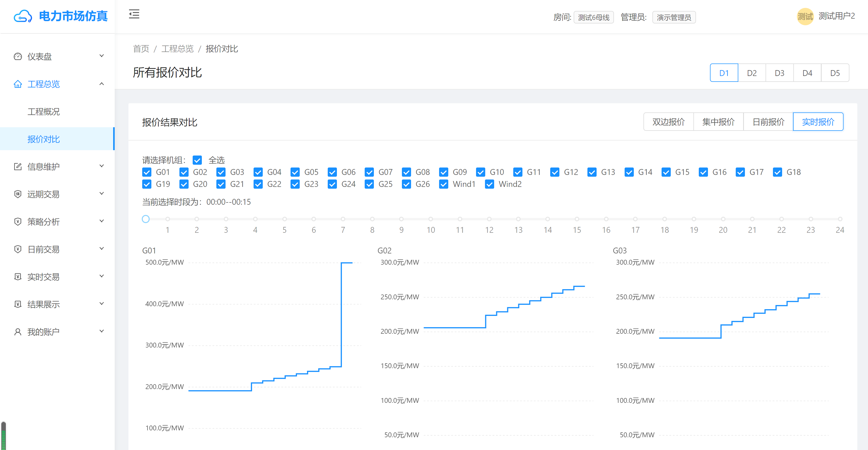Click the 工程总览 home icon
The image size is (868, 450).
click(18, 84)
